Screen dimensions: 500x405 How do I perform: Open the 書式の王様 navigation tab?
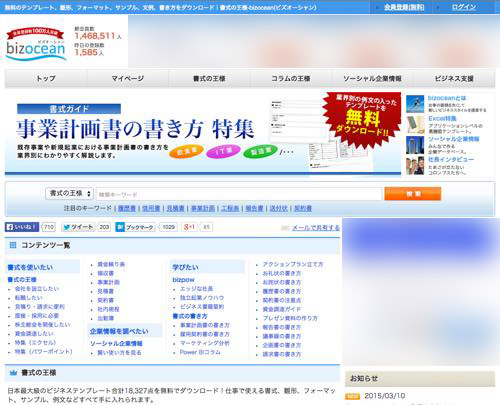pos(209,79)
